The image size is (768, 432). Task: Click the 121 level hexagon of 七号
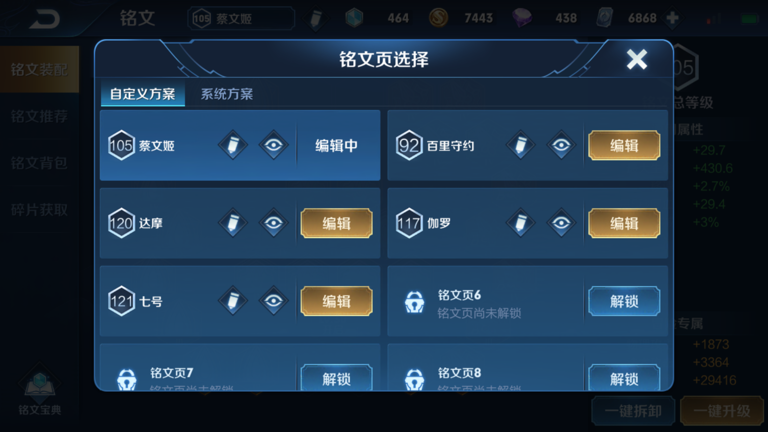click(121, 301)
